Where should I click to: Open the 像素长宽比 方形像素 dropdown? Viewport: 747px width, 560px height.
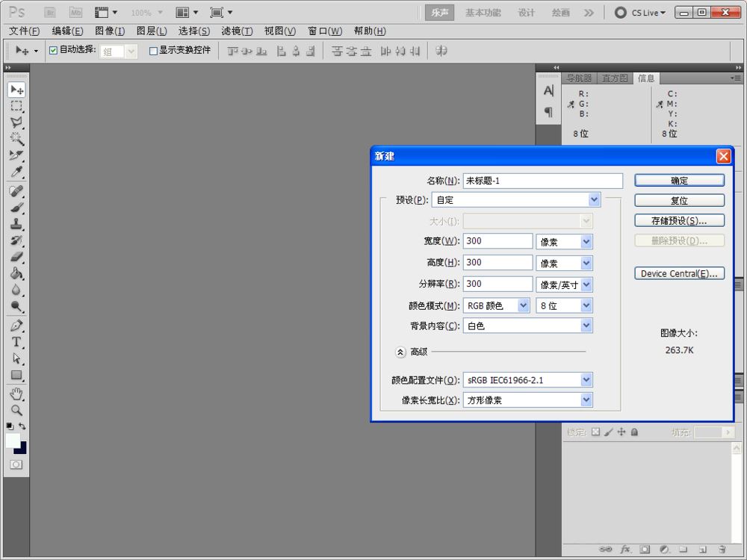coord(586,400)
